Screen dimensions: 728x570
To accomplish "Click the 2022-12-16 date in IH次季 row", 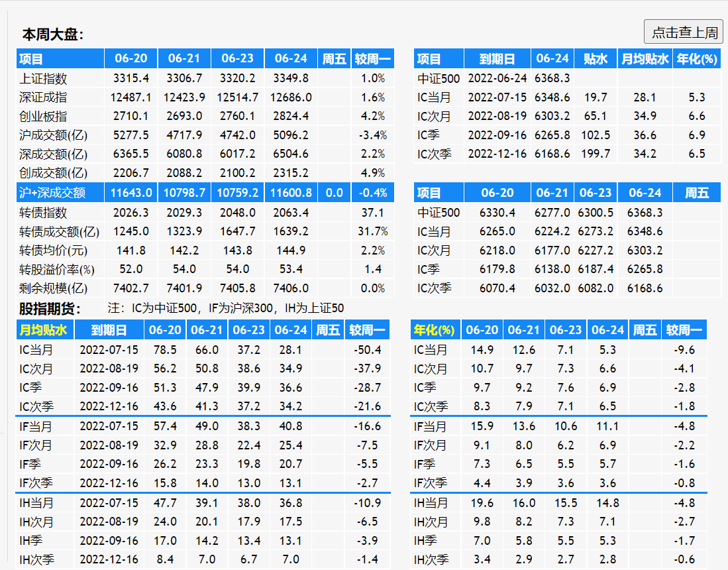I will pos(109,559).
